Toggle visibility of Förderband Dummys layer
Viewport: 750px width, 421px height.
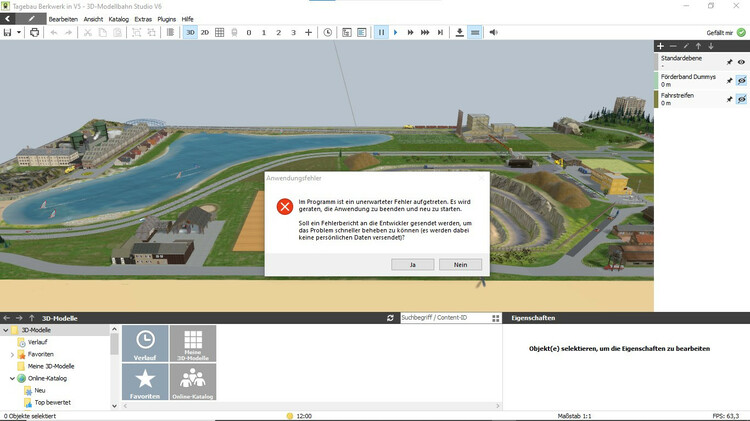click(x=741, y=80)
